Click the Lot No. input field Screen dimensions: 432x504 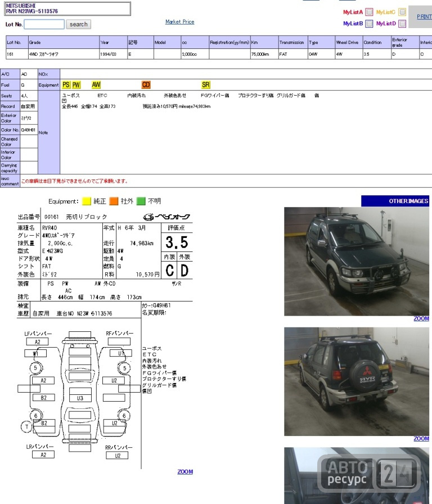click(44, 24)
